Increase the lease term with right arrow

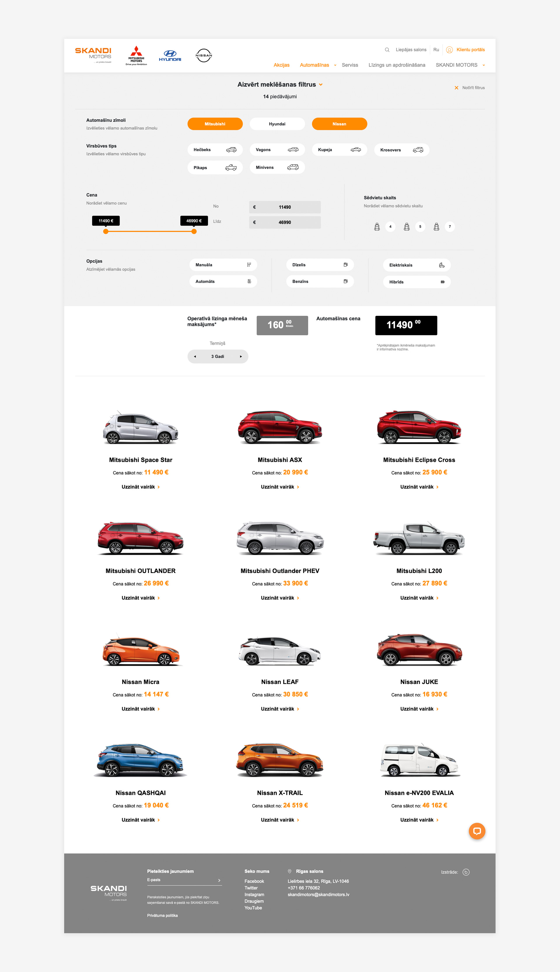[x=241, y=356]
